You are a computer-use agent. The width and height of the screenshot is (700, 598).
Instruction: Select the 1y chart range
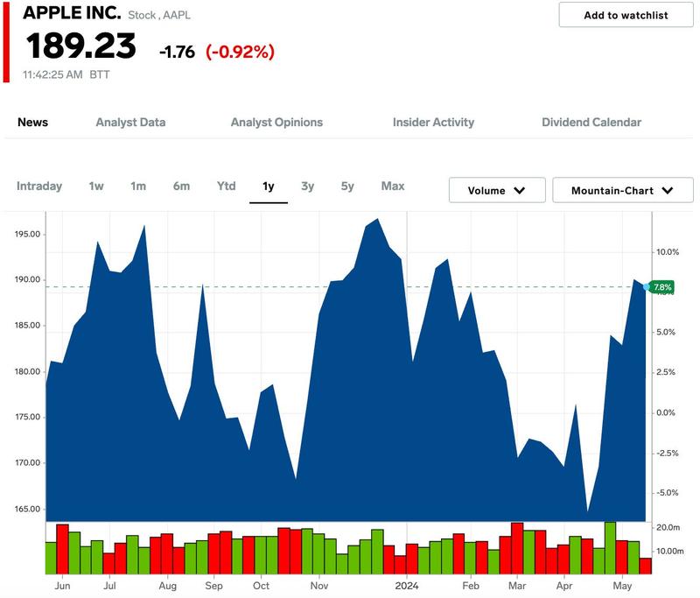click(269, 186)
